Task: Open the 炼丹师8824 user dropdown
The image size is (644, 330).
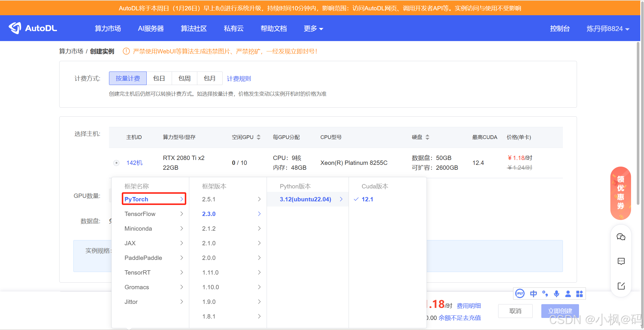Action: pyautogui.click(x=608, y=29)
